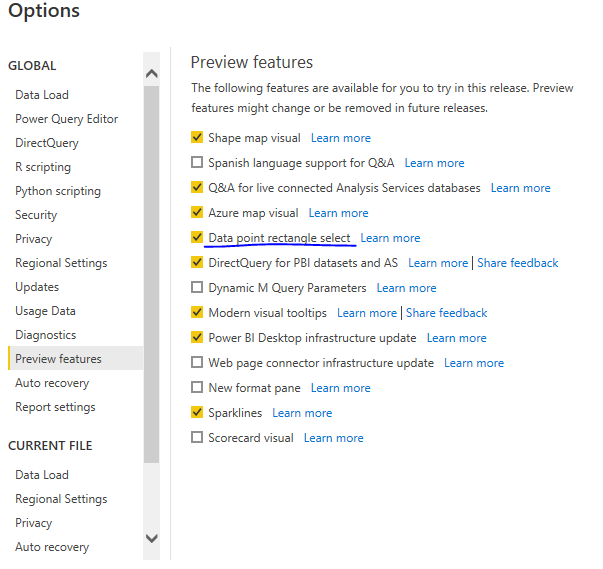Select Global Privacy options

(33, 239)
